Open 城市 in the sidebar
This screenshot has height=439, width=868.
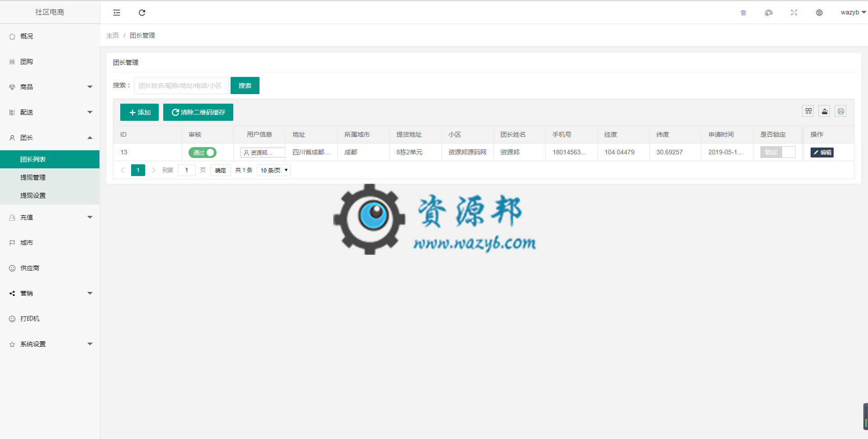[50, 243]
